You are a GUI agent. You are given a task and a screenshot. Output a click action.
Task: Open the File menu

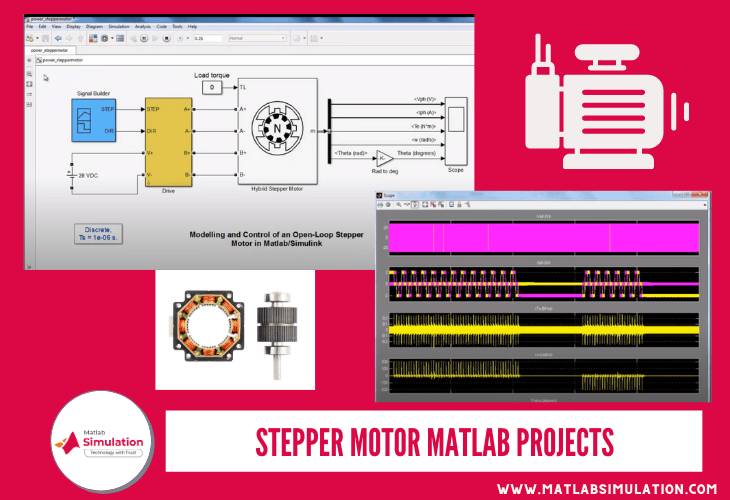point(30,27)
